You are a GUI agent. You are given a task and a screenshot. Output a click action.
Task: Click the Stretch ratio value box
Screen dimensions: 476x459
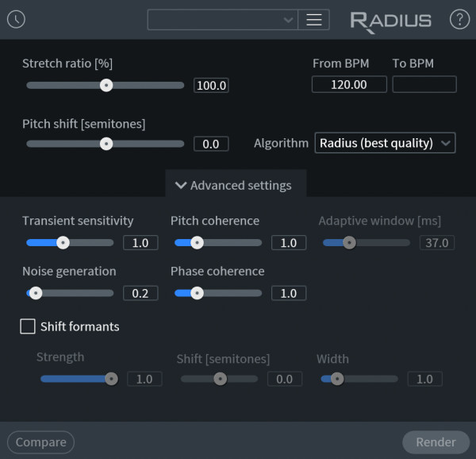pos(211,85)
